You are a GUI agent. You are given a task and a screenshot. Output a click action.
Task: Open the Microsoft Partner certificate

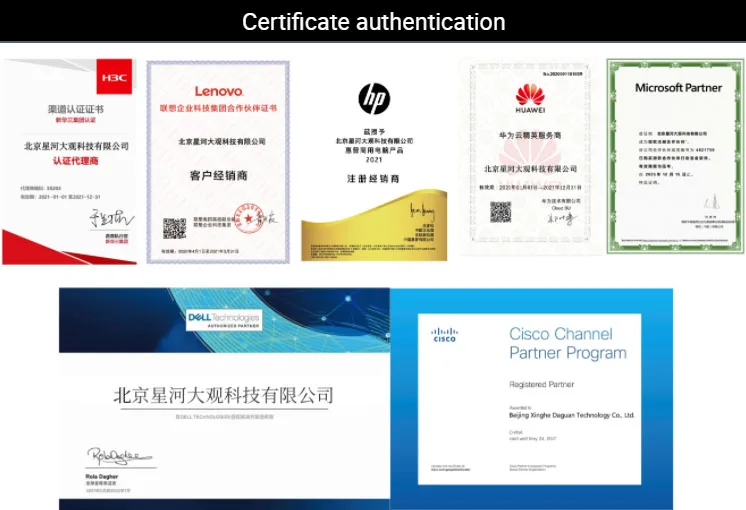coord(676,156)
